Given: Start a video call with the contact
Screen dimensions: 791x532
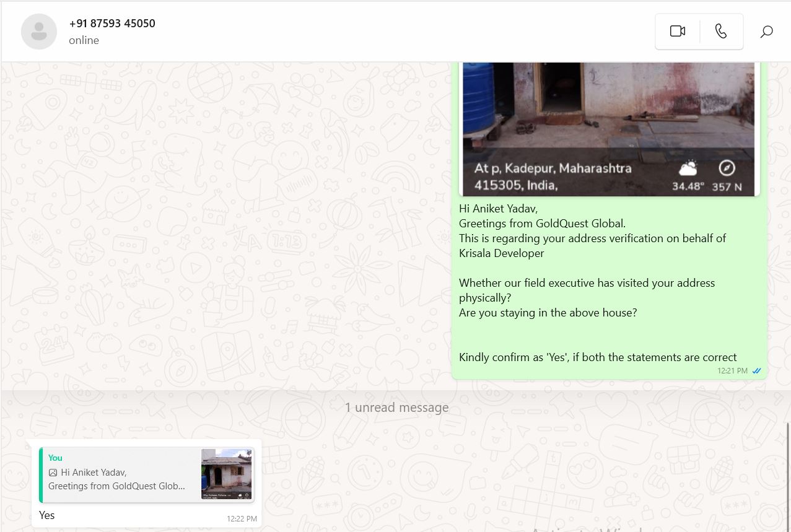Looking at the screenshot, I should pos(677,32).
